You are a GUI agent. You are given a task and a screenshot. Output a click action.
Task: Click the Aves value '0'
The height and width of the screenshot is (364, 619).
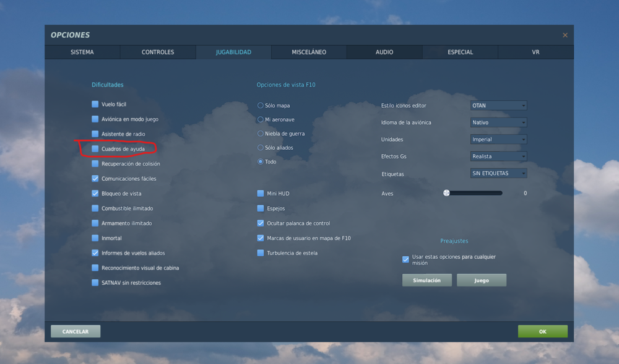tap(525, 193)
